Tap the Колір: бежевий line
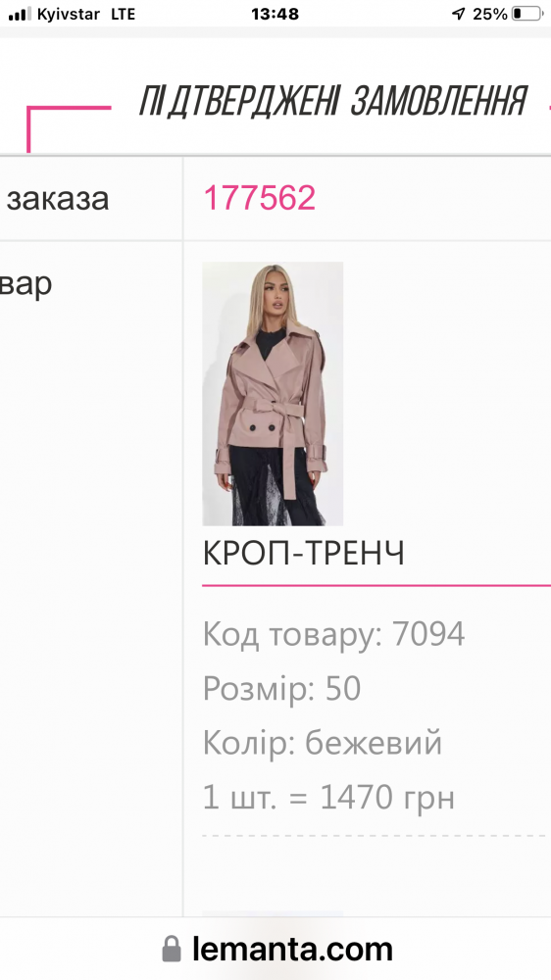551x980 pixels. 323,743
